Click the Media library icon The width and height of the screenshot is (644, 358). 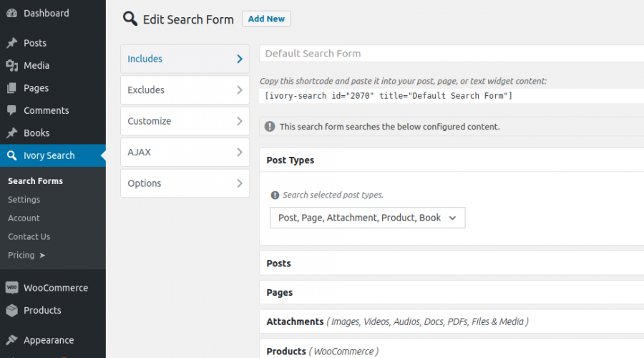12,65
